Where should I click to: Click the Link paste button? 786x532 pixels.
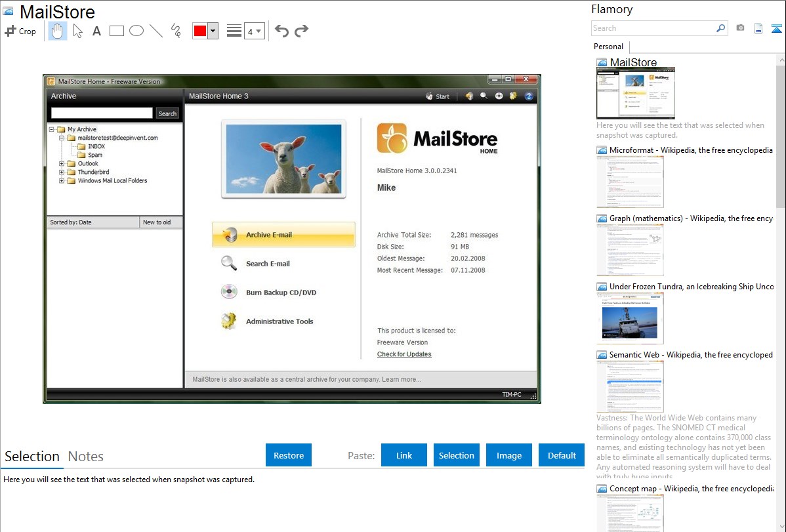point(404,455)
